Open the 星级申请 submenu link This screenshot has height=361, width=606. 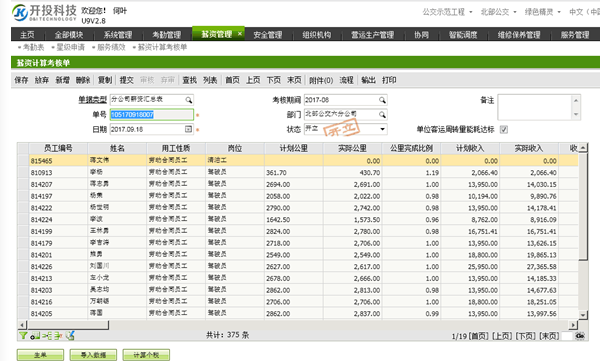pos(70,47)
